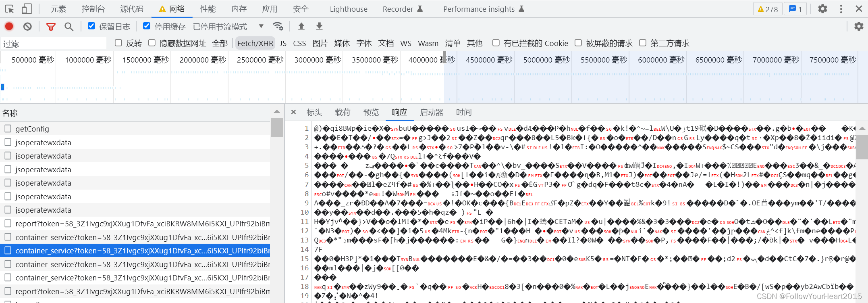
Task: Import HAR file with upload arrow
Action: point(301,27)
